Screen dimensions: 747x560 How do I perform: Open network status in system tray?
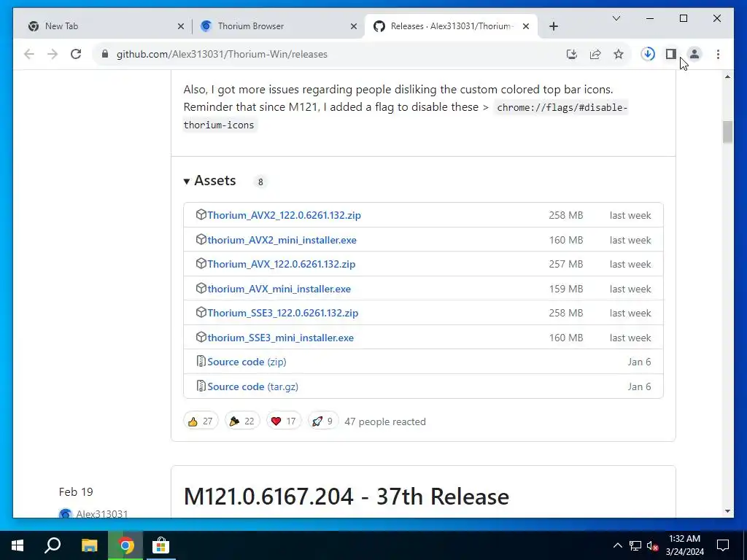(635, 545)
